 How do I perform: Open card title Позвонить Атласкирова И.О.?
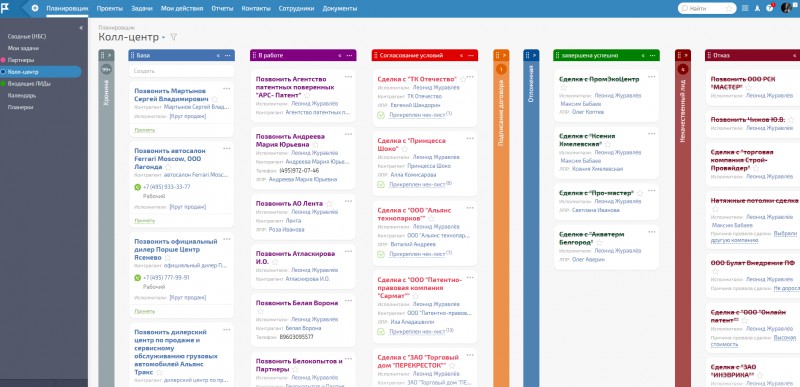tap(295, 257)
